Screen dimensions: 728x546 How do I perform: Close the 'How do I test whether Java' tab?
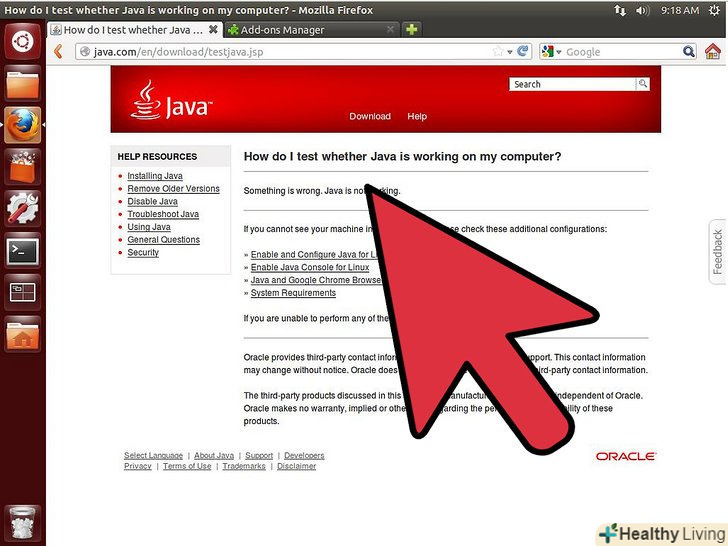213,30
